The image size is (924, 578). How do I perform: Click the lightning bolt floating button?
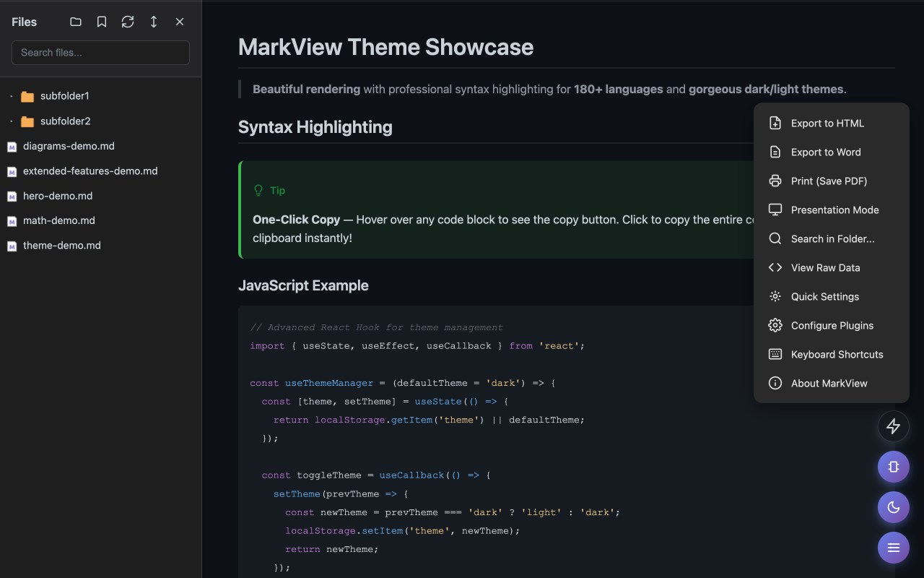pos(894,426)
